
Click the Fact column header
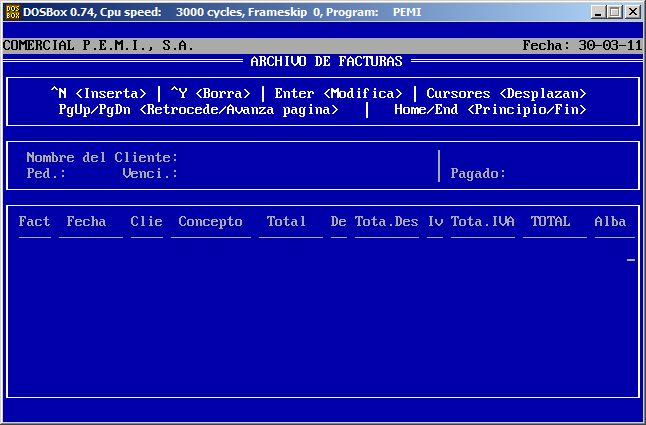[x=34, y=221]
